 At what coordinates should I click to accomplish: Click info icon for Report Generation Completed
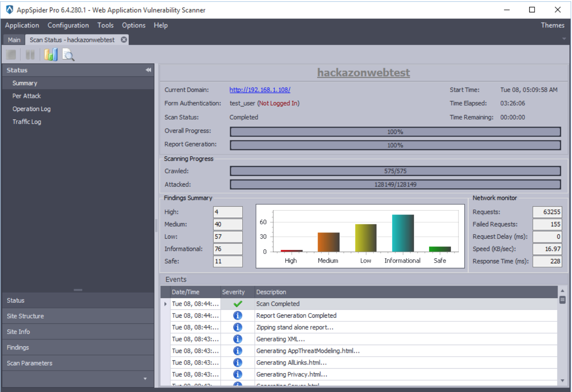coord(238,316)
